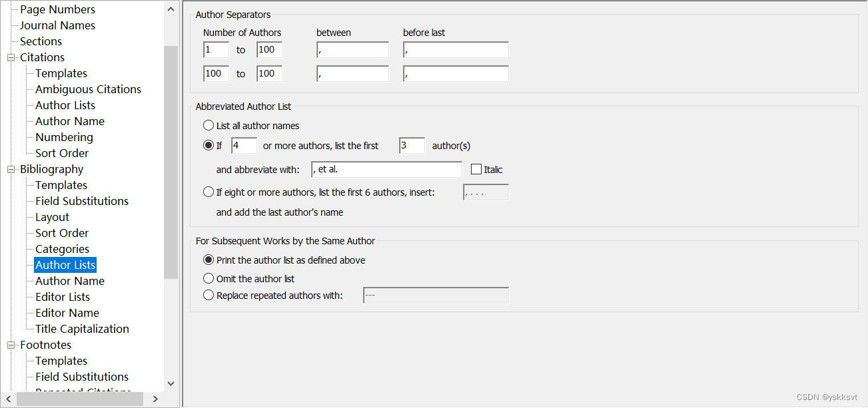The width and height of the screenshot is (868, 408).
Task: Click second row starting author number field
Action: (x=216, y=74)
